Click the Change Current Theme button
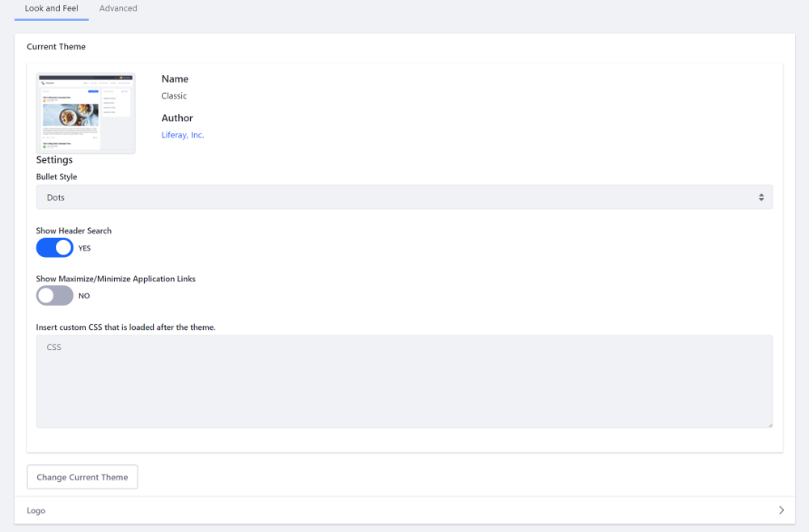Viewport: 809px width, 532px height. (82, 477)
